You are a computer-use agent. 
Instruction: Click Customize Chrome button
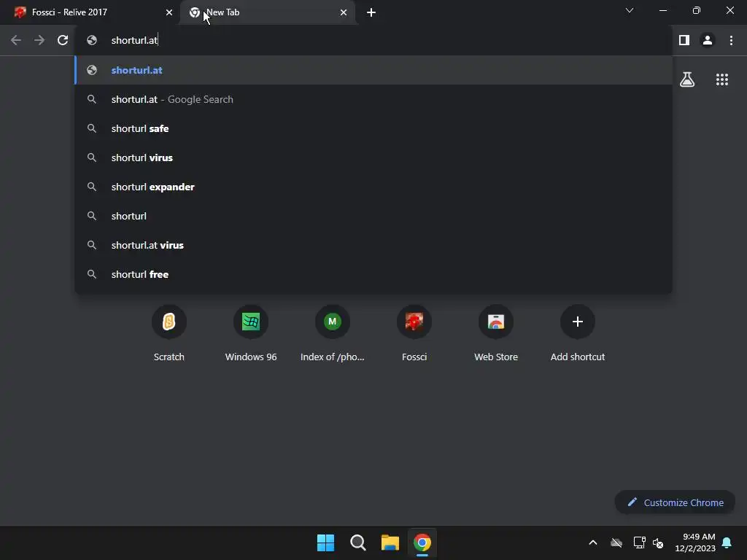tap(675, 502)
